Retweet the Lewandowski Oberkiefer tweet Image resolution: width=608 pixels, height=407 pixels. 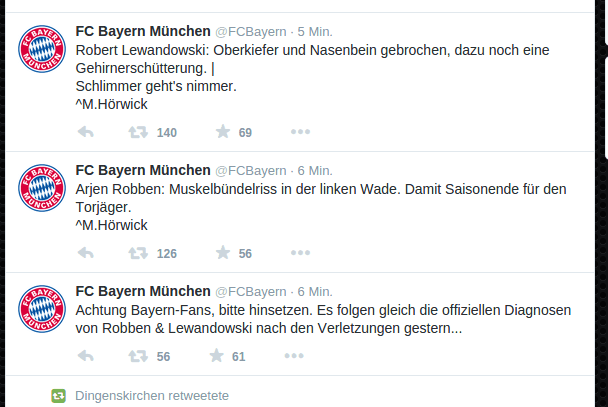pyautogui.click(x=138, y=132)
